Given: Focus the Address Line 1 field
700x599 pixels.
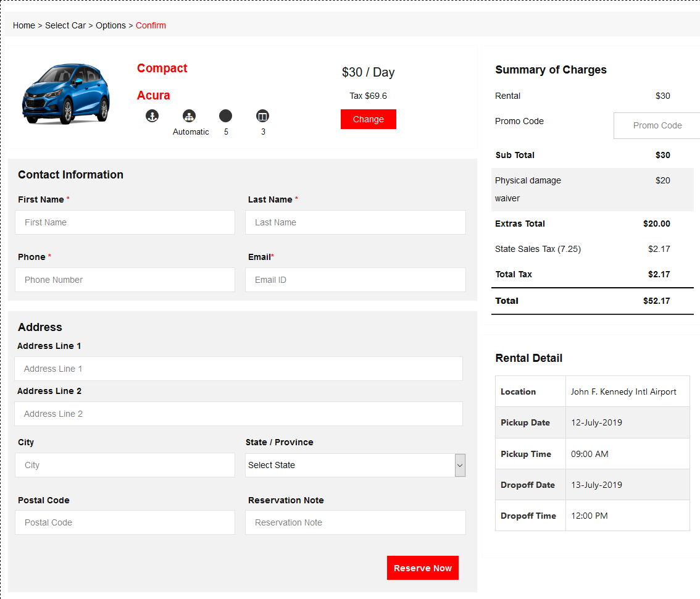Looking at the screenshot, I should tap(238, 369).
